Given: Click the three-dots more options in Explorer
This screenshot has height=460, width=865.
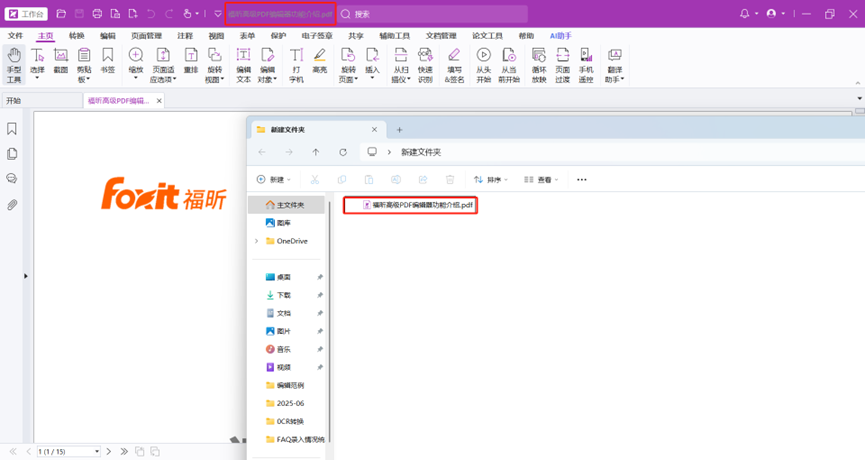Looking at the screenshot, I should [x=581, y=179].
